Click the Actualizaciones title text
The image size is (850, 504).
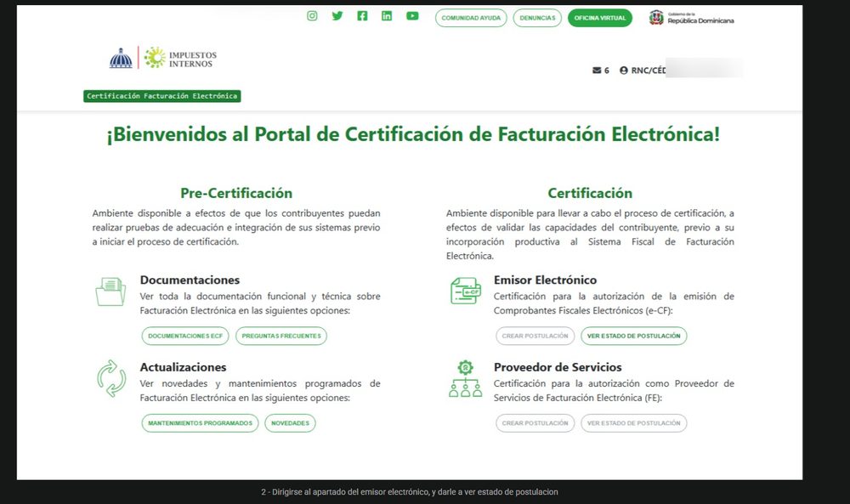[184, 367]
